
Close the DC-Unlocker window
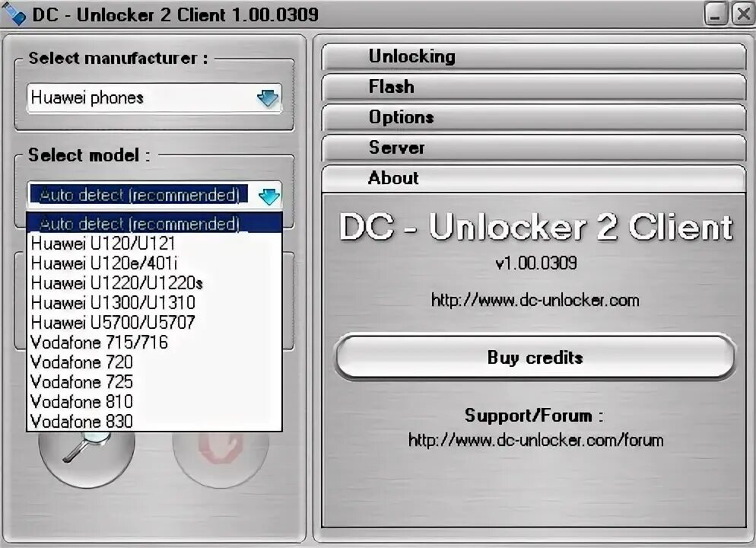[x=743, y=14]
